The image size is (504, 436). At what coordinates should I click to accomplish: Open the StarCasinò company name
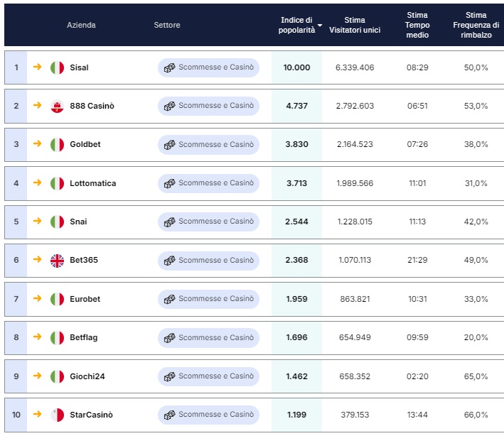[x=91, y=415]
